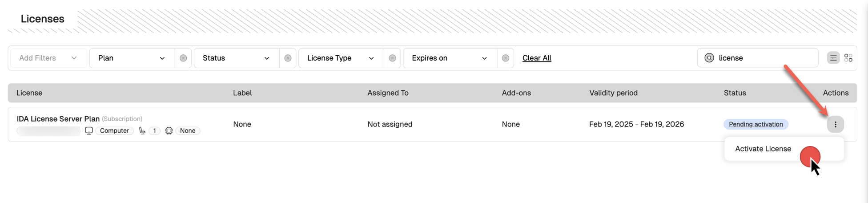868x203 pixels.
Task: Clear the Plan filter with its X icon
Action: (x=183, y=58)
